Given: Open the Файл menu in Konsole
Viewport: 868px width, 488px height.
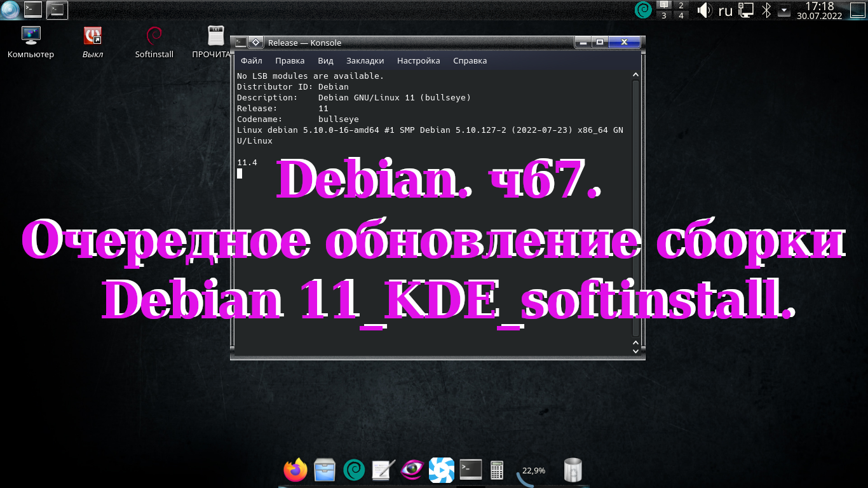Looking at the screenshot, I should coord(252,61).
